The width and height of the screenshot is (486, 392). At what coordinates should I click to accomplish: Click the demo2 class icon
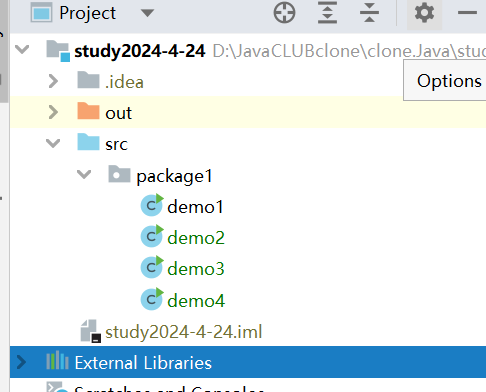tap(152, 236)
